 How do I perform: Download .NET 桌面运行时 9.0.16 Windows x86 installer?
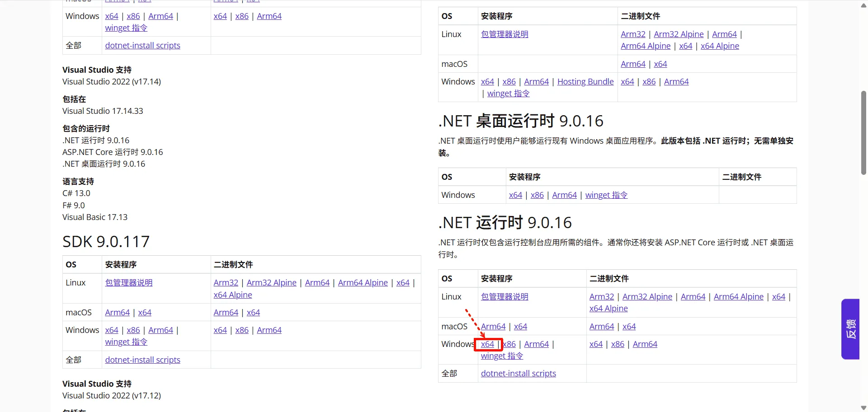tap(537, 195)
